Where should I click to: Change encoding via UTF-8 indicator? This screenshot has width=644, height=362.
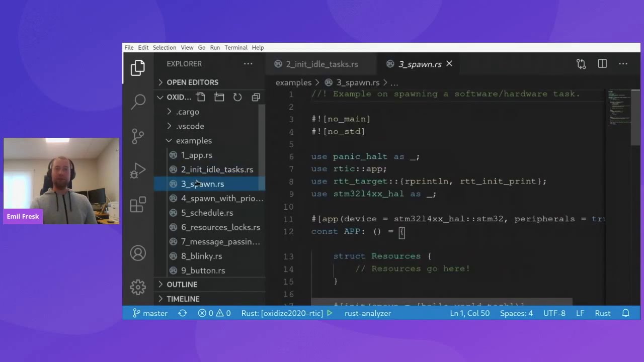pos(554,313)
